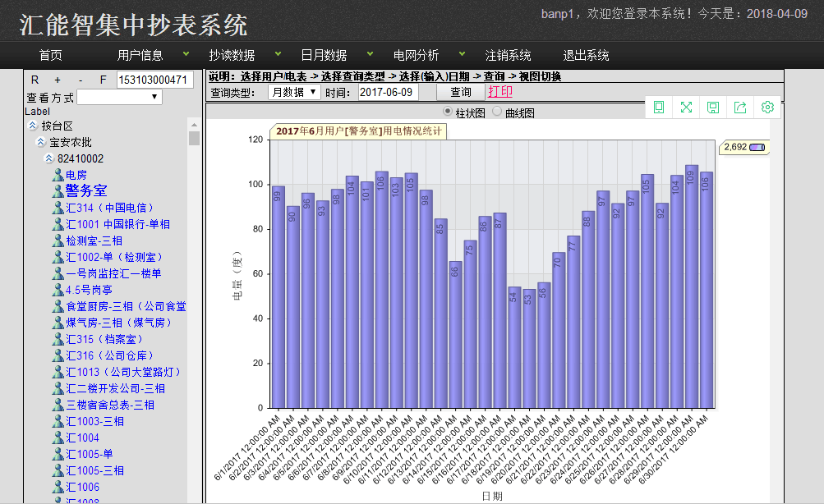Click user icon beside 电房
This screenshot has width=824, height=504.
coord(58,175)
